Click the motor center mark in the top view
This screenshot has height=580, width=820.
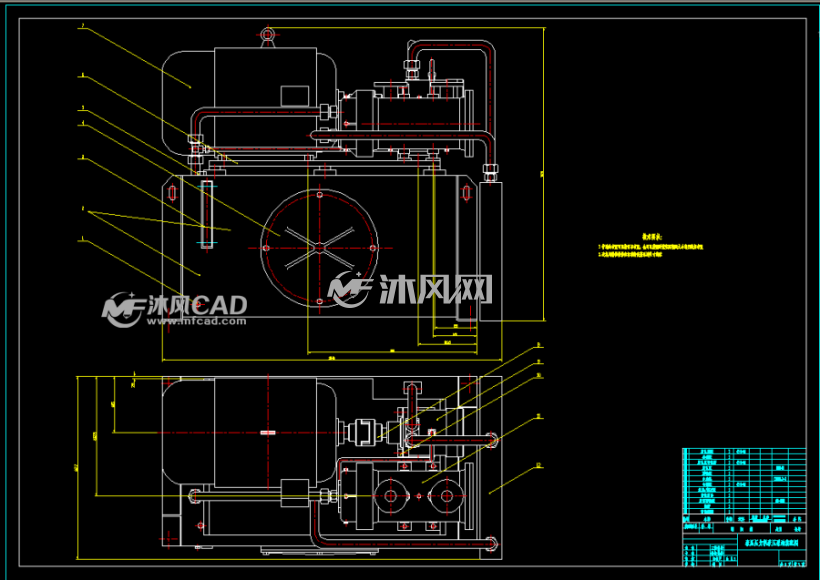267,433
